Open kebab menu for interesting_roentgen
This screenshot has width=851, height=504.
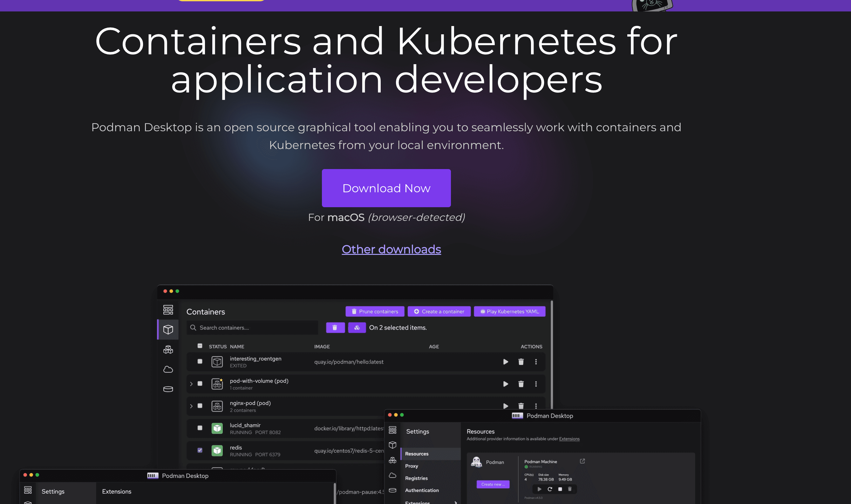(536, 362)
